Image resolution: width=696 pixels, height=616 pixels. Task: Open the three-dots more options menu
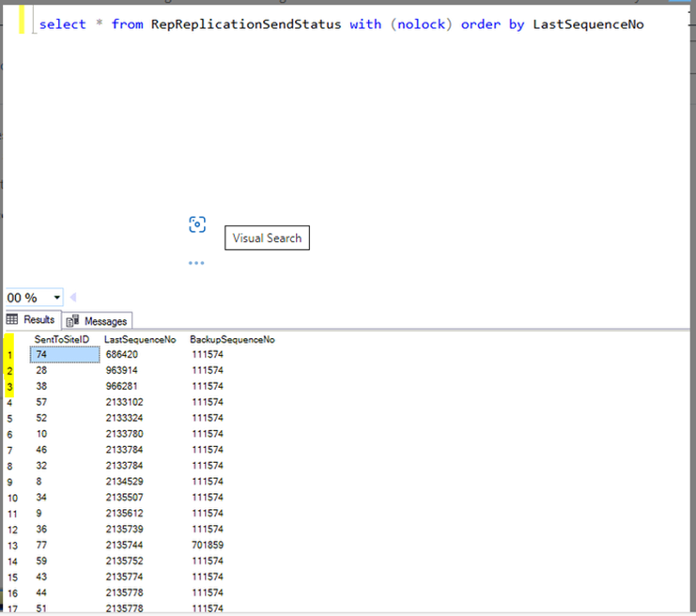click(x=196, y=263)
